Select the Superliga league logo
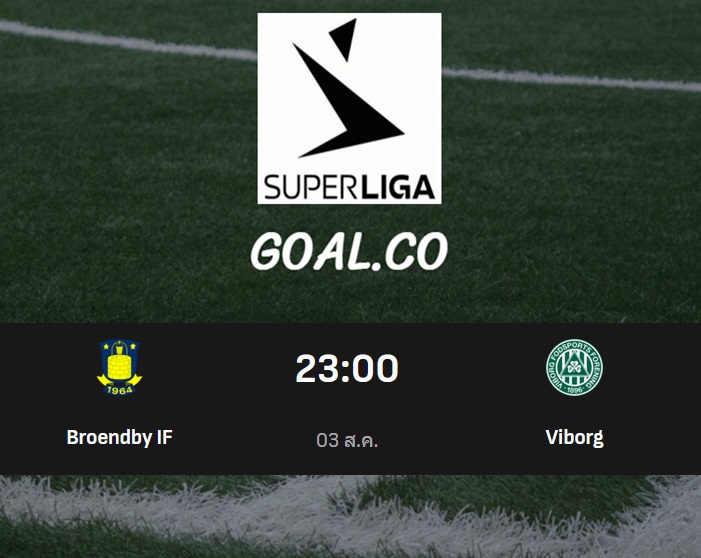The width and height of the screenshot is (701, 558). tap(349, 108)
